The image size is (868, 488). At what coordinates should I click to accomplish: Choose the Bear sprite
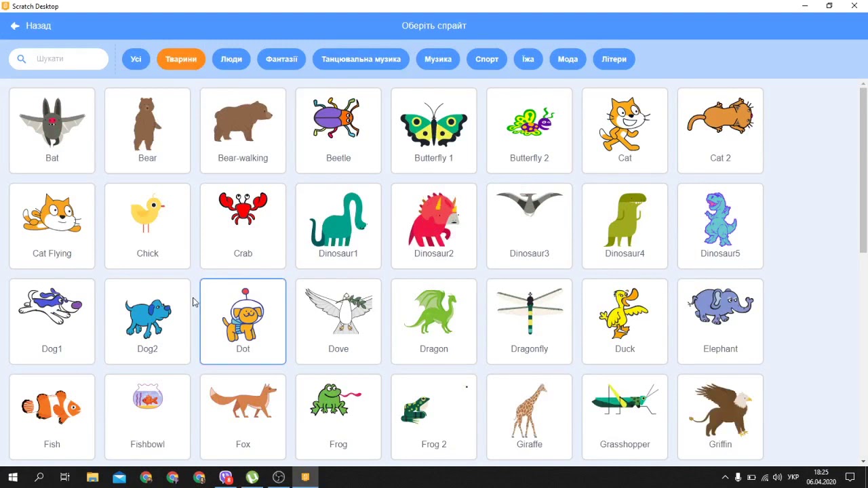pos(147,130)
